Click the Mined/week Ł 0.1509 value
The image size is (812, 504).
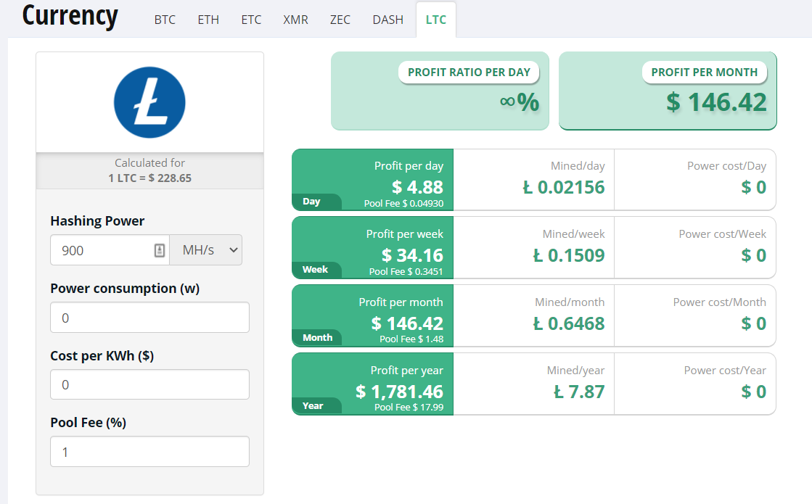coord(569,255)
